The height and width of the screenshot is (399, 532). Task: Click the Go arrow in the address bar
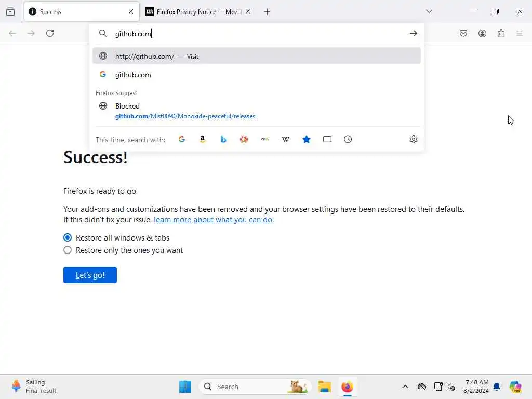pos(413,33)
